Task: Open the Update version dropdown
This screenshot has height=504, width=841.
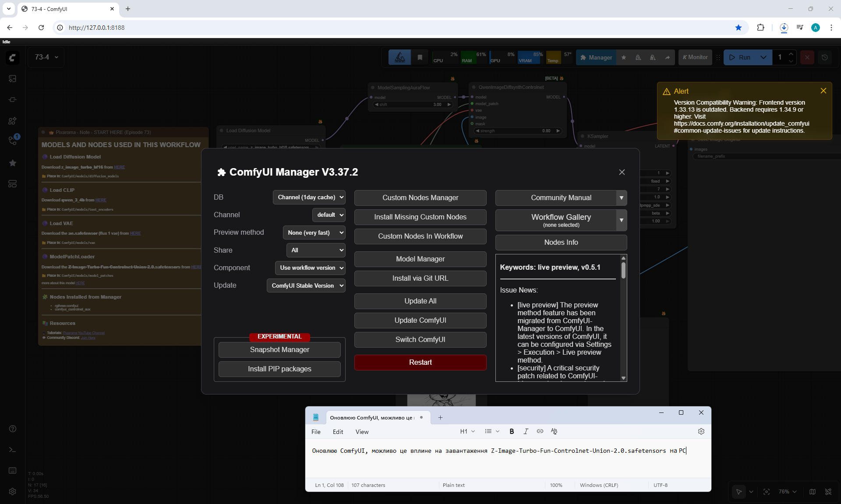Action: [306, 285]
